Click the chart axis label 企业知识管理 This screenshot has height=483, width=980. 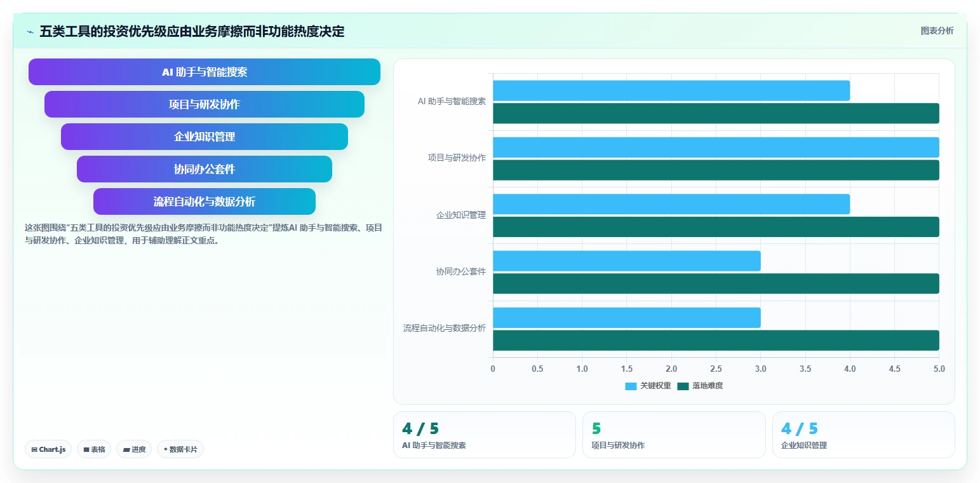[461, 215]
